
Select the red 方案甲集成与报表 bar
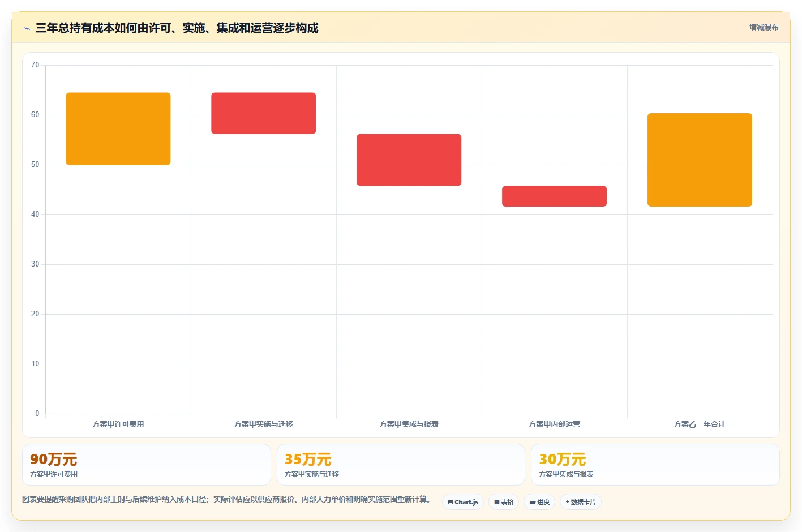(x=409, y=160)
